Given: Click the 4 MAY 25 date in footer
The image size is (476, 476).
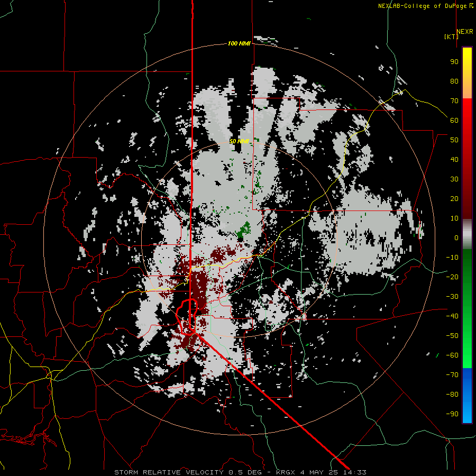Looking at the screenshot, I should (x=319, y=472).
